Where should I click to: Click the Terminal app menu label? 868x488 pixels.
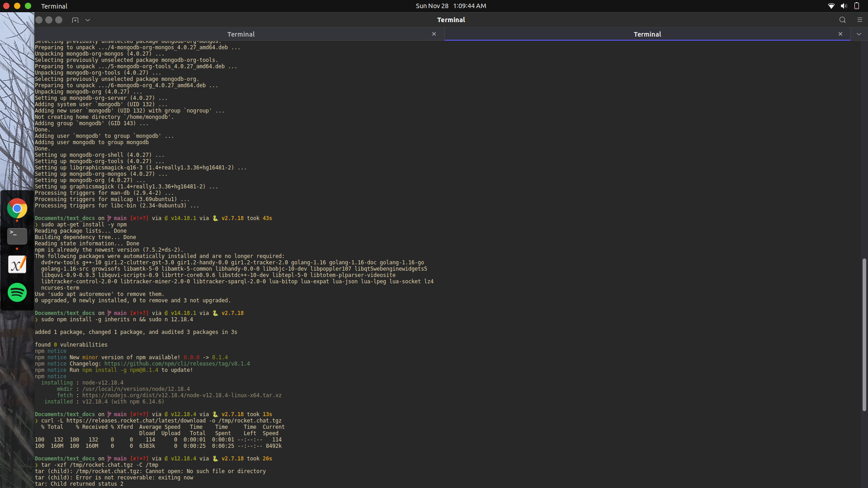[54, 6]
